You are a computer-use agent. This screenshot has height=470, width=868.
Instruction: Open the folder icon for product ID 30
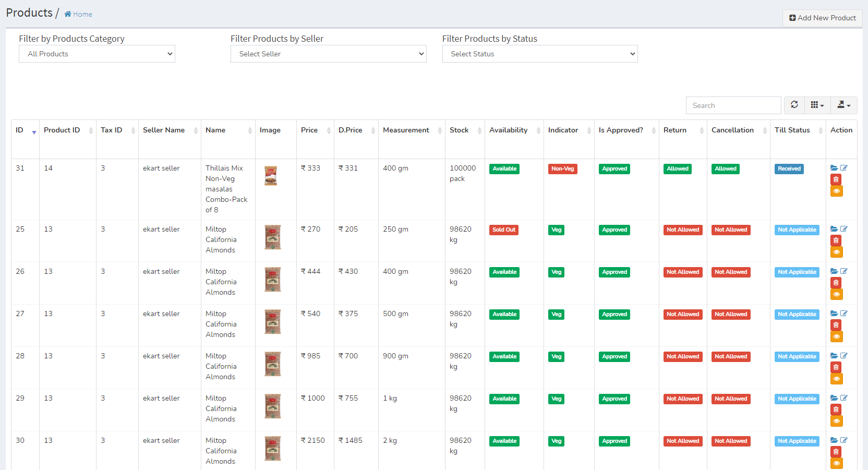pos(834,440)
